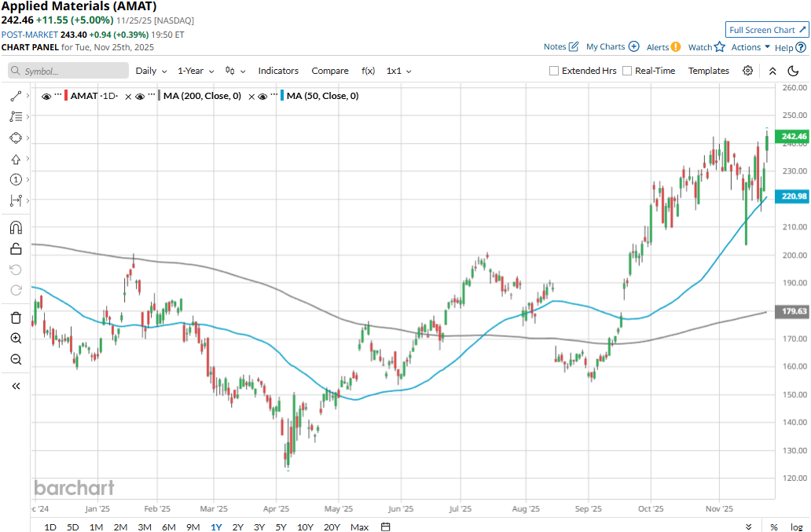811x532 pixels.
Task: Open the Indicators menu
Action: [278, 71]
